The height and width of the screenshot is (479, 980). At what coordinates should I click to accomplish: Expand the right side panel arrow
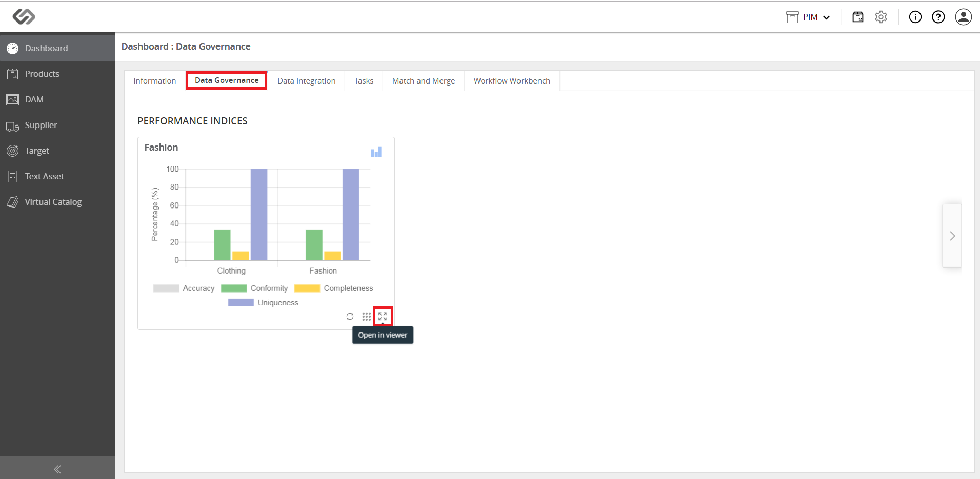(x=952, y=236)
